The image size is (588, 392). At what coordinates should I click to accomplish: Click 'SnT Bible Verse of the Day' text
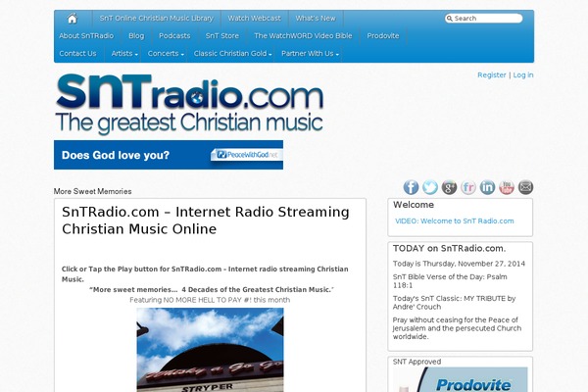point(450,281)
